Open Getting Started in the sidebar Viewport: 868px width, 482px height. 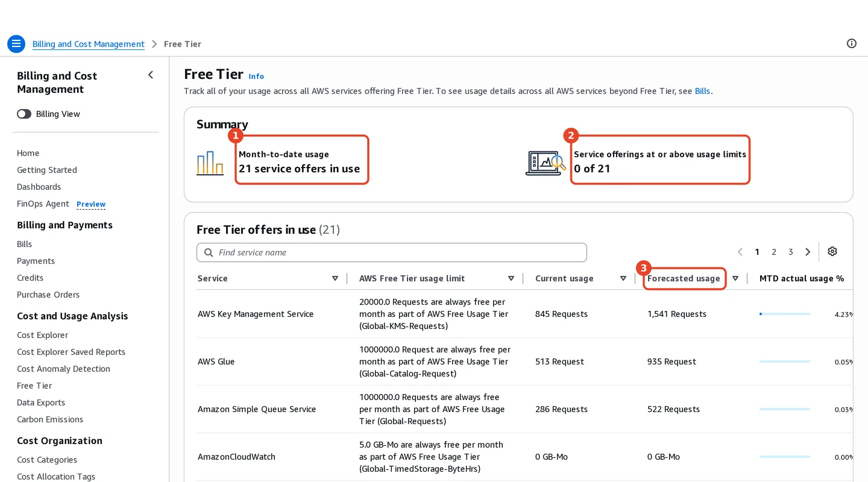(47, 170)
